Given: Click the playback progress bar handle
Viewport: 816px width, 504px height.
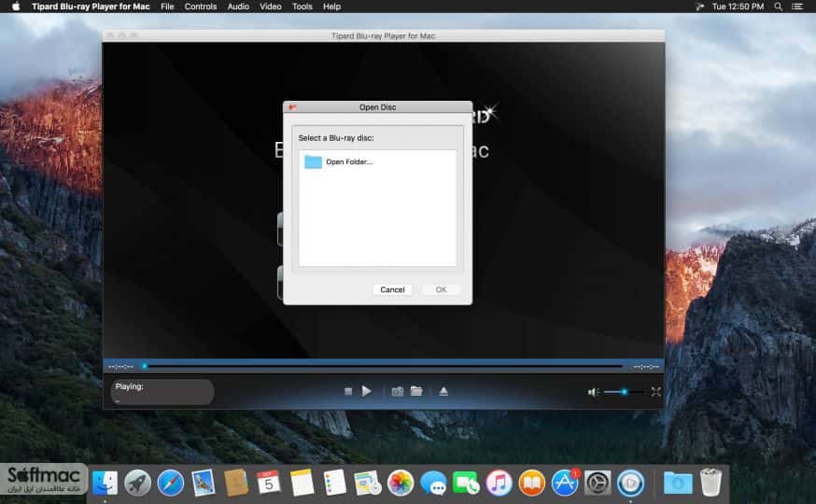Looking at the screenshot, I should (145, 366).
